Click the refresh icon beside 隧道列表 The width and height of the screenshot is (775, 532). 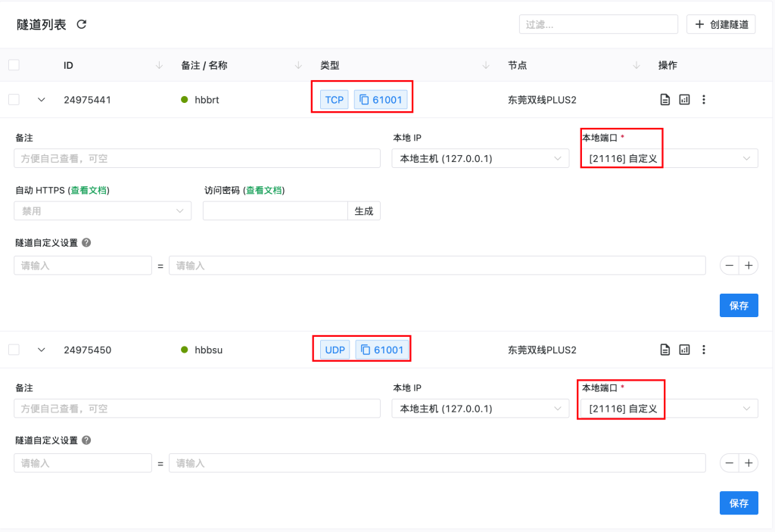coord(82,24)
